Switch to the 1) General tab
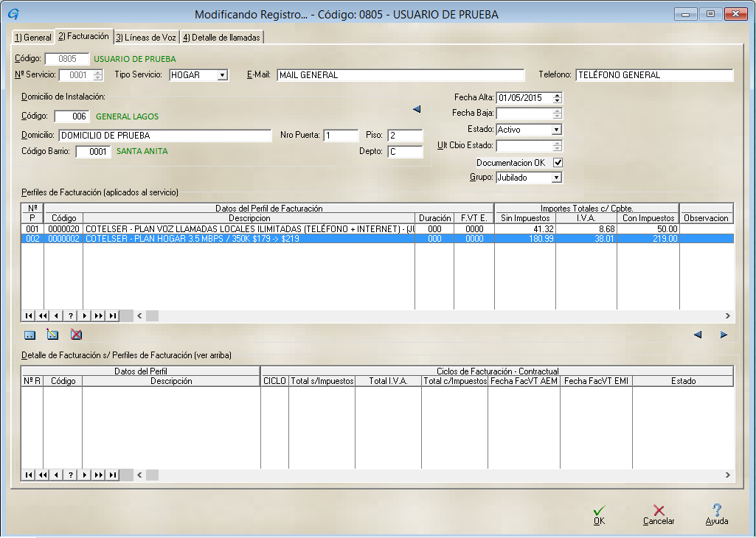This screenshot has width=756, height=538. [x=32, y=38]
